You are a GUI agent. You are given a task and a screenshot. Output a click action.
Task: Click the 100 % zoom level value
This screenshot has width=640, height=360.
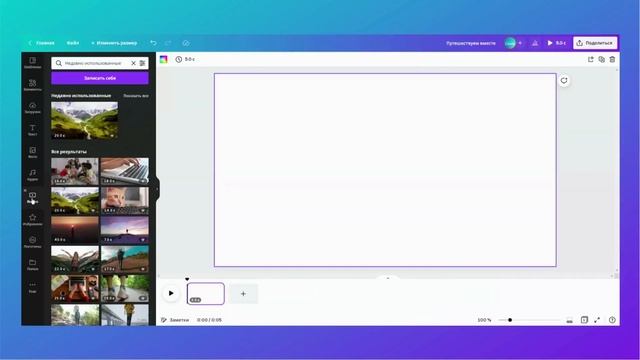pos(484,320)
